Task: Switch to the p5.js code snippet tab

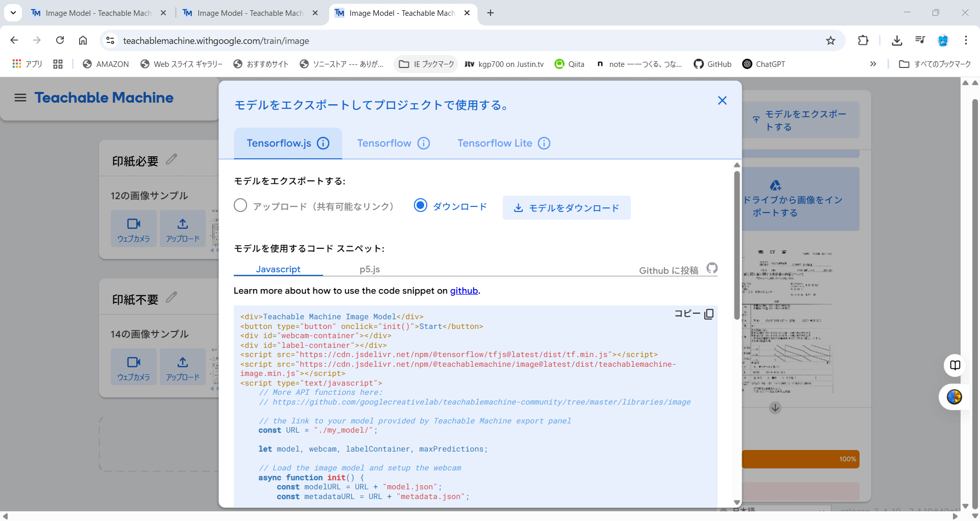Action: [x=370, y=269]
